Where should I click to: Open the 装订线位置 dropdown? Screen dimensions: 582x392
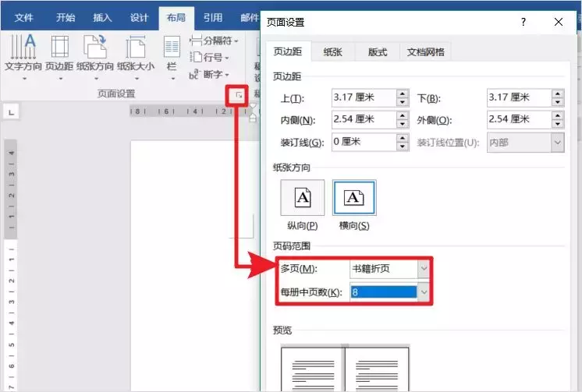click(526, 143)
